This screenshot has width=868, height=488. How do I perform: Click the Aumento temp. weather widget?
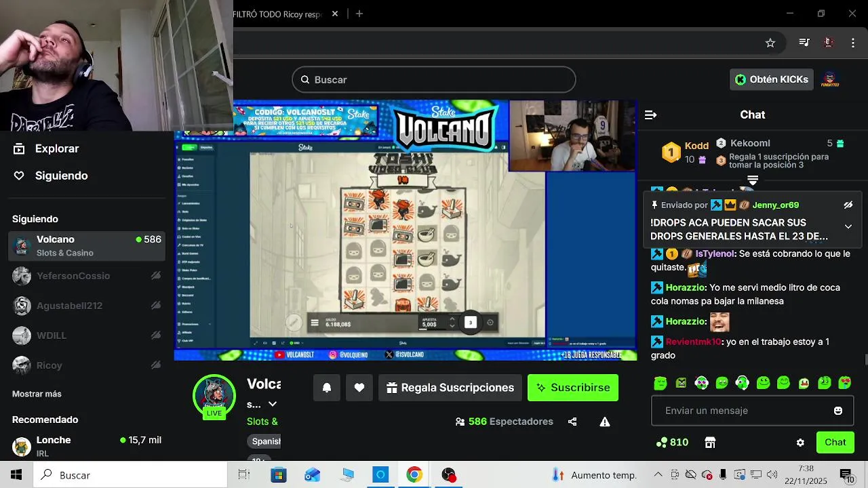pyautogui.click(x=594, y=475)
